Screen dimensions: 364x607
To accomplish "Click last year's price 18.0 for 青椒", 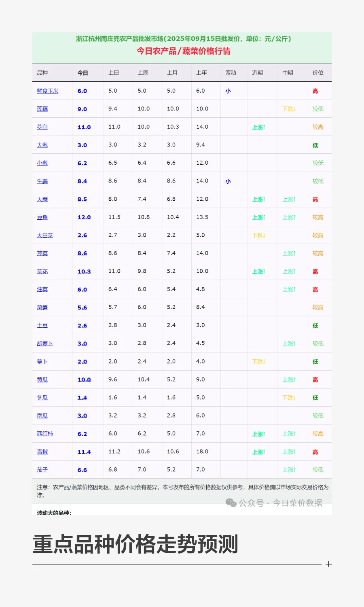I will (202, 452).
